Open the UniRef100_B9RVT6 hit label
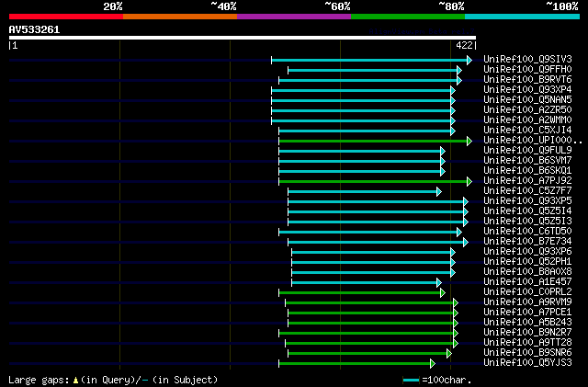The height and width of the screenshot is (387, 588). coord(527,80)
